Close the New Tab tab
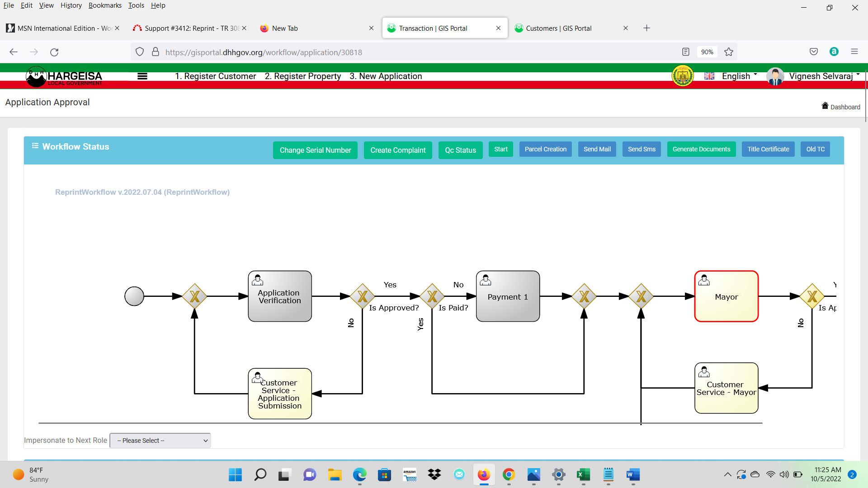The height and width of the screenshot is (488, 868). 371,28
